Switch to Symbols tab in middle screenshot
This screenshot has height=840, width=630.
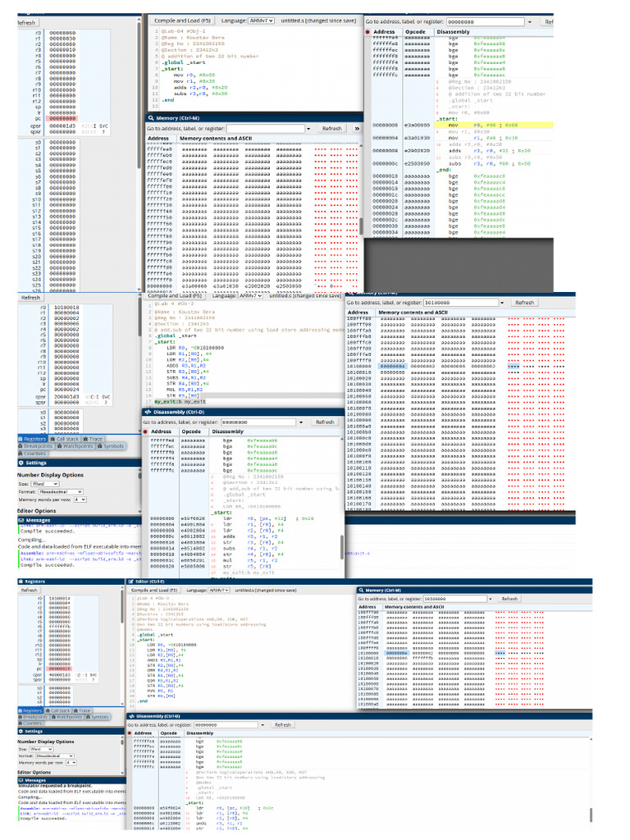point(111,445)
